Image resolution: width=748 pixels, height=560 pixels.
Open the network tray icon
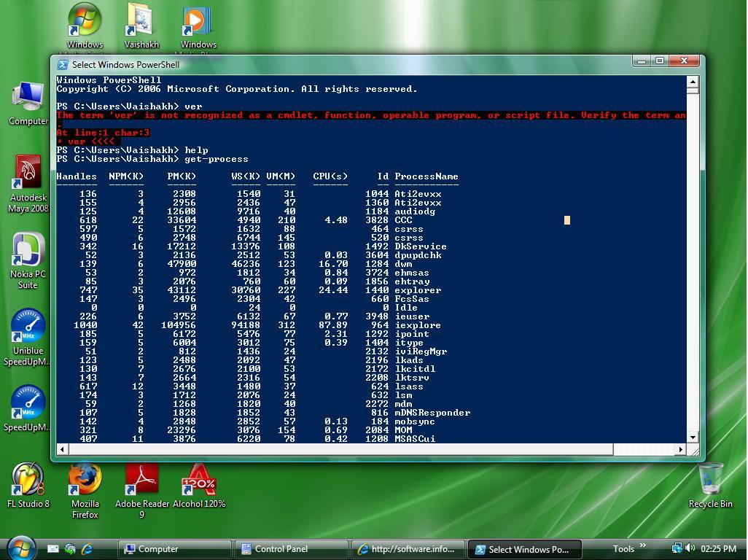677,548
